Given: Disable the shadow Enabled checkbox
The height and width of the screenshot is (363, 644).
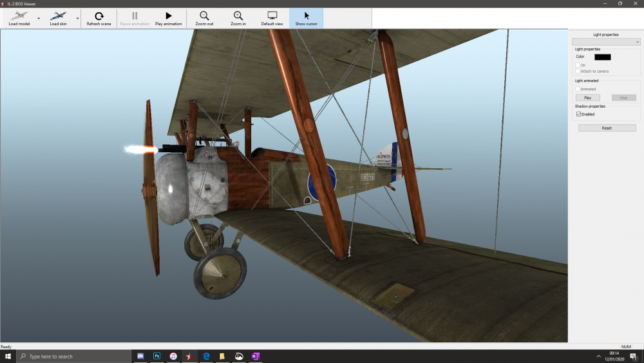Looking at the screenshot, I should pos(578,114).
